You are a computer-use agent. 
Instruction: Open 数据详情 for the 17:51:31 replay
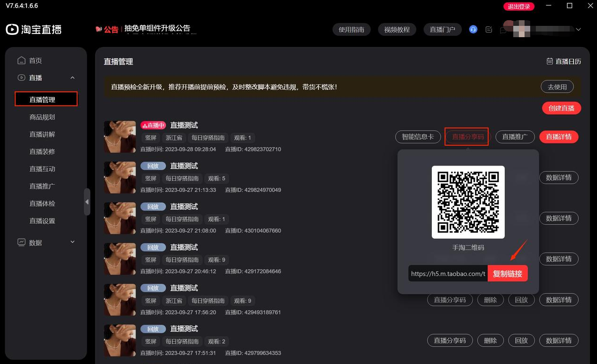click(559, 340)
